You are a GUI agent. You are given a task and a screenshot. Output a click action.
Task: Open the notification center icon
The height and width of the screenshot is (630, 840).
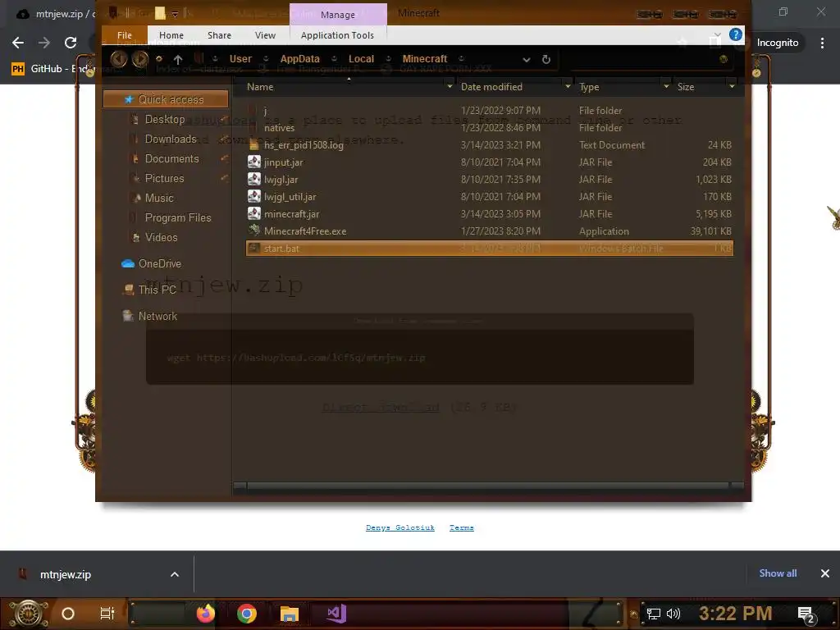[x=806, y=614]
